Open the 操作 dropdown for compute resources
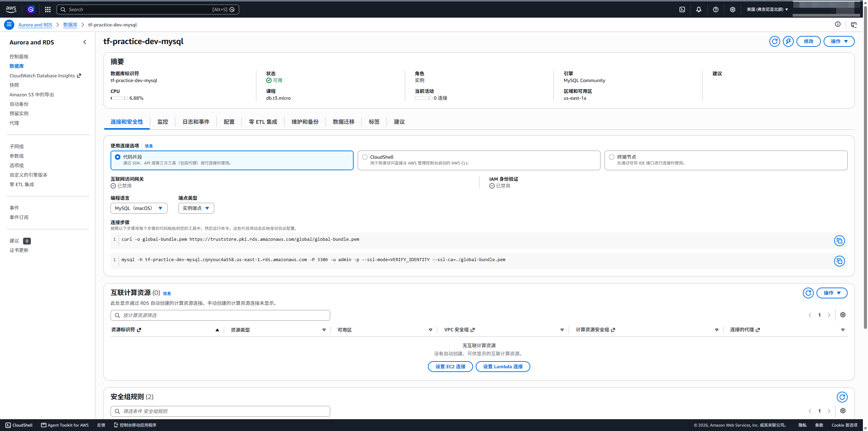The width and height of the screenshot is (868, 431). pyautogui.click(x=832, y=293)
